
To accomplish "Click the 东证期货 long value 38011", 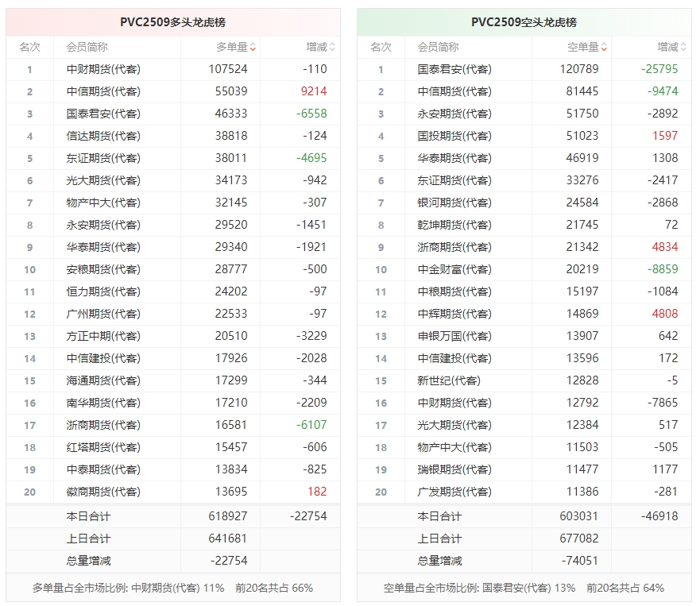I will pos(230,158).
